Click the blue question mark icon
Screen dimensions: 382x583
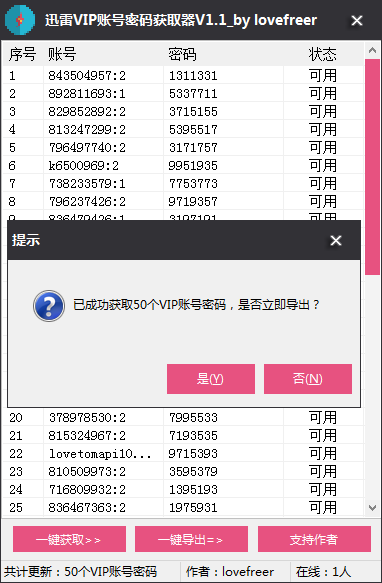click(49, 306)
